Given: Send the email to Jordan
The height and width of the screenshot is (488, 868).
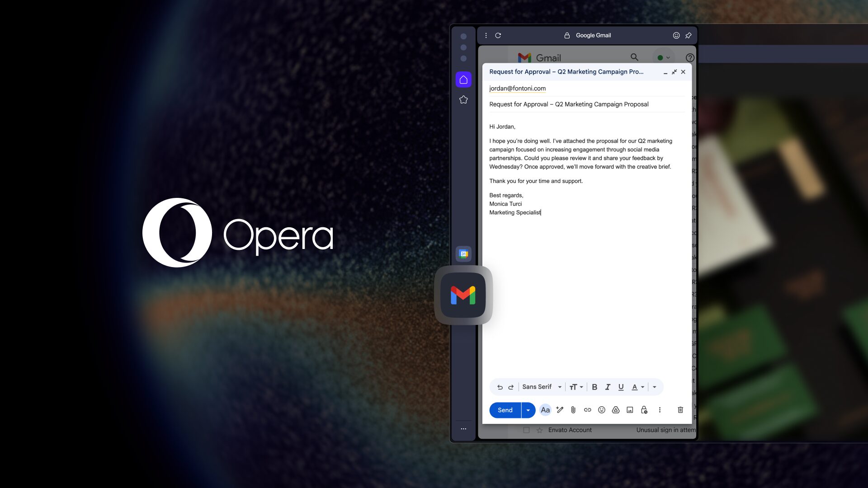Looking at the screenshot, I should (x=505, y=410).
